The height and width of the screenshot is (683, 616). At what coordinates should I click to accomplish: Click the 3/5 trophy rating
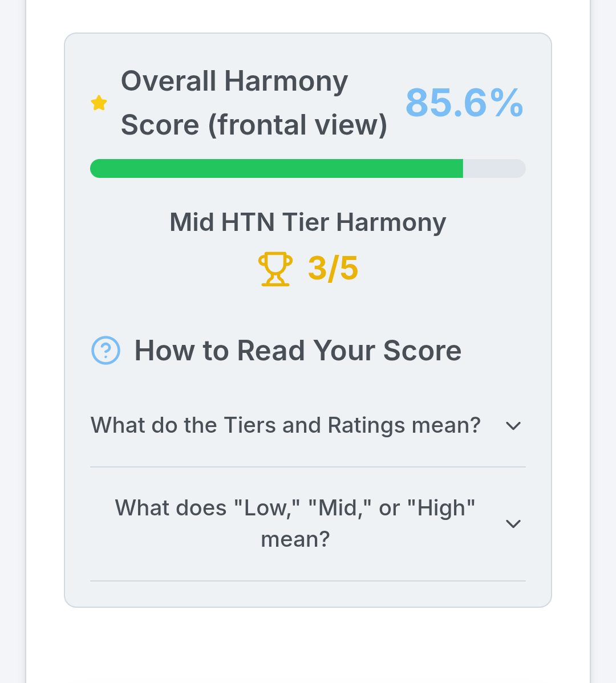click(333, 269)
